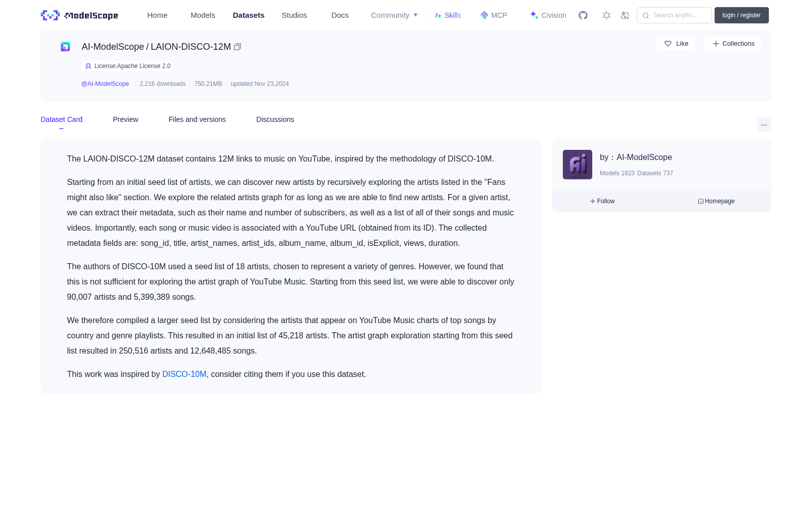Click the search magnifier icon
The image size is (812, 508).
coord(646,15)
